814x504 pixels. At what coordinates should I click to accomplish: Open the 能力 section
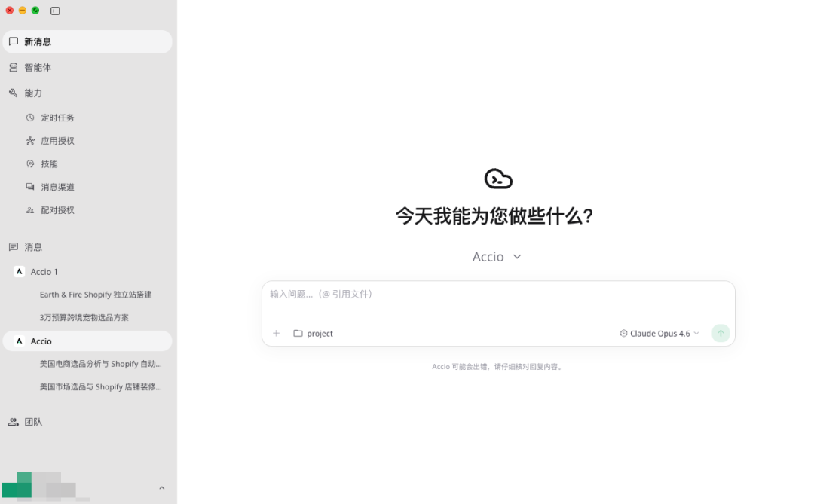87,93
